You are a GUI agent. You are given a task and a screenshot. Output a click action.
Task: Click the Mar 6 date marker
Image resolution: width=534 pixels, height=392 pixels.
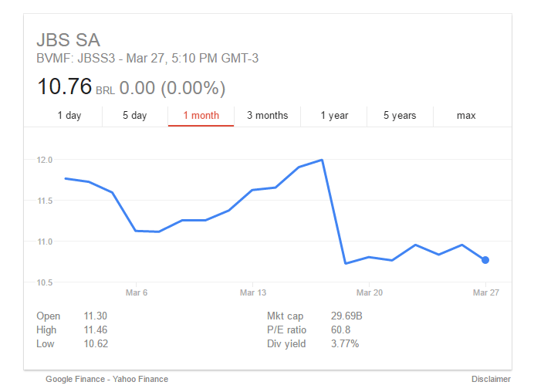[x=137, y=292]
